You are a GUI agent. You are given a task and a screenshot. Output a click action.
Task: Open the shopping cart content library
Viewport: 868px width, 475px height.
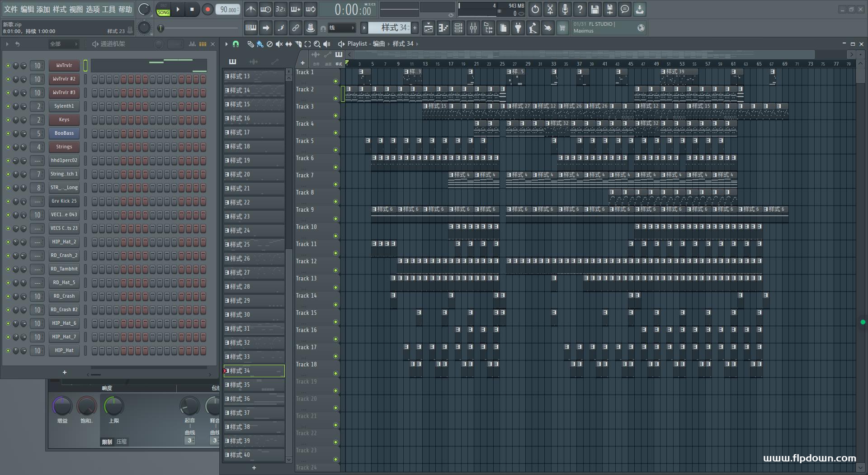click(562, 28)
